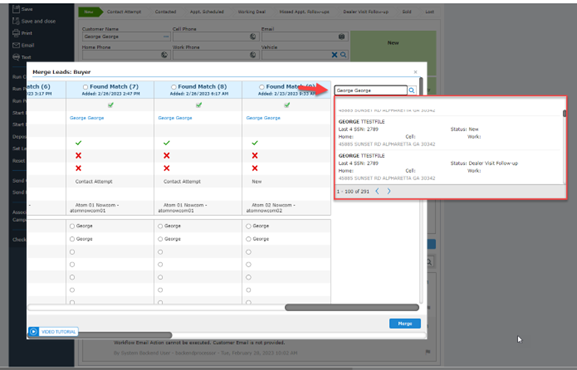This screenshot has width=577, height=370.
Task: Go to previous page of search results
Action: [x=377, y=191]
